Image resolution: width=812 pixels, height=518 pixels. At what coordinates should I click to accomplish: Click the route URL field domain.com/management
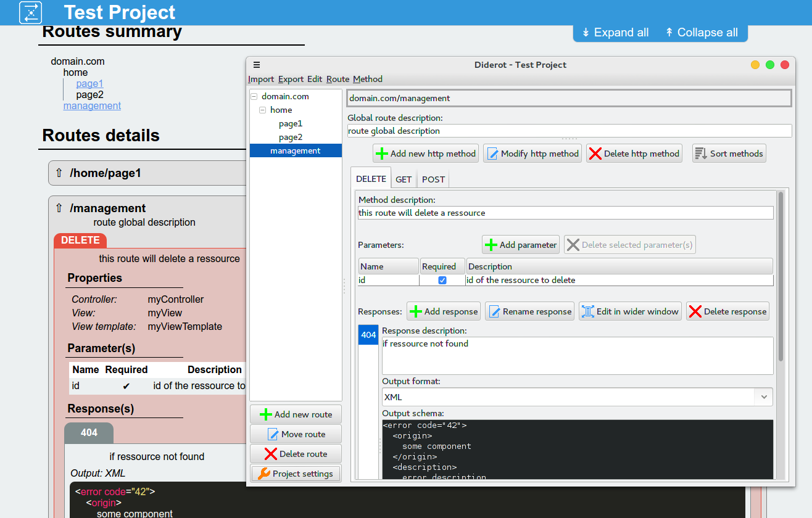tap(569, 98)
